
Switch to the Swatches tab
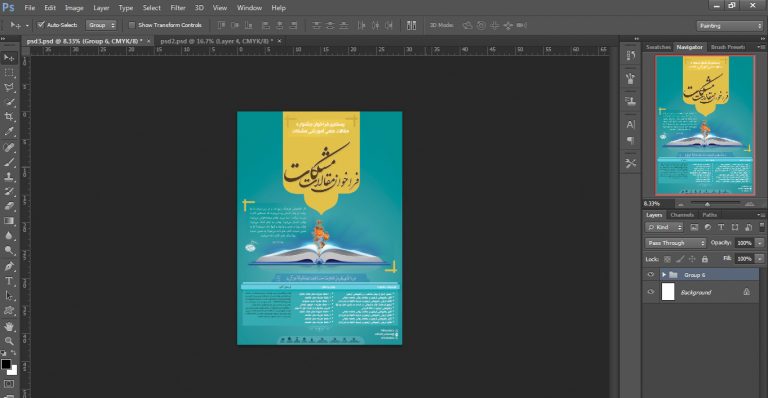[x=658, y=47]
